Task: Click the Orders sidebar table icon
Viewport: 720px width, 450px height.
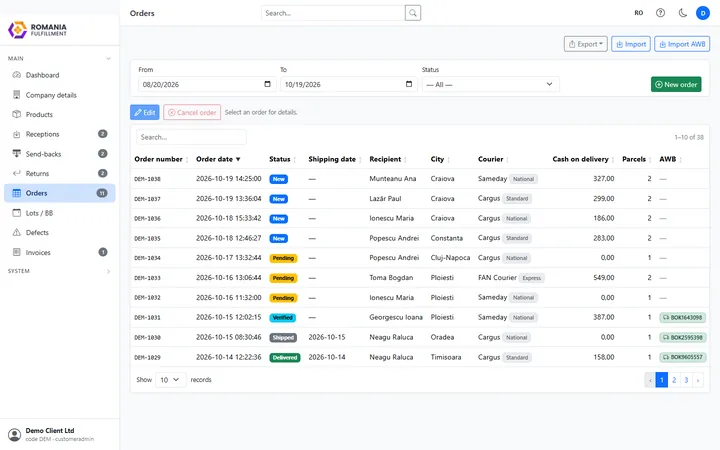Action: [x=17, y=193]
